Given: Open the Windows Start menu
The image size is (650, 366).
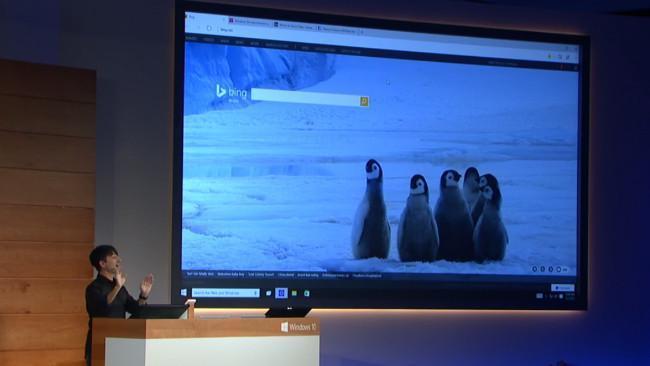Looking at the screenshot, I should click(x=184, y=292).
